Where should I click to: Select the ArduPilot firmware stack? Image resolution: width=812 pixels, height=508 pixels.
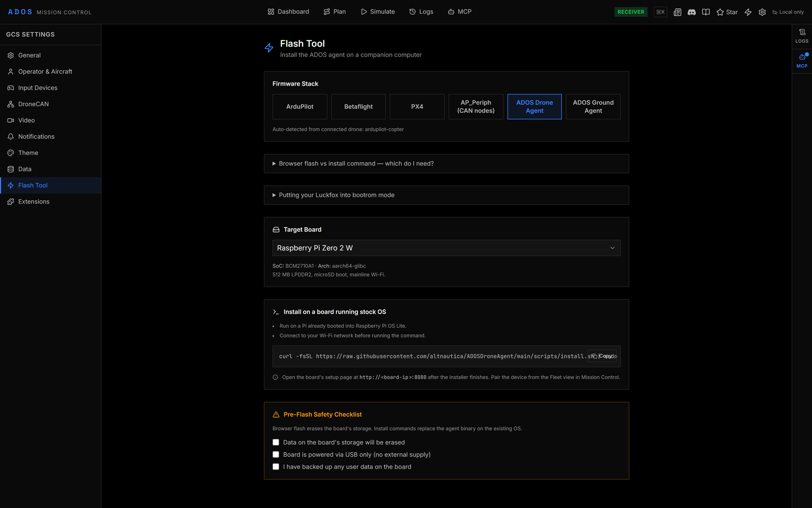pos(300,107)
